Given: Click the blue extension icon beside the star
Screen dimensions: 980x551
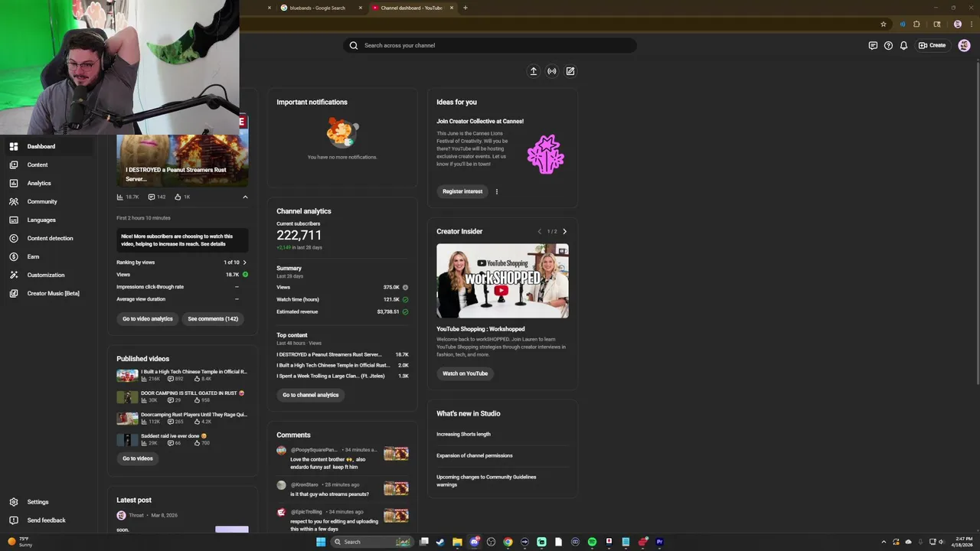Looking at the screenshot, I should pyautogui.click(x=902, y=24).
